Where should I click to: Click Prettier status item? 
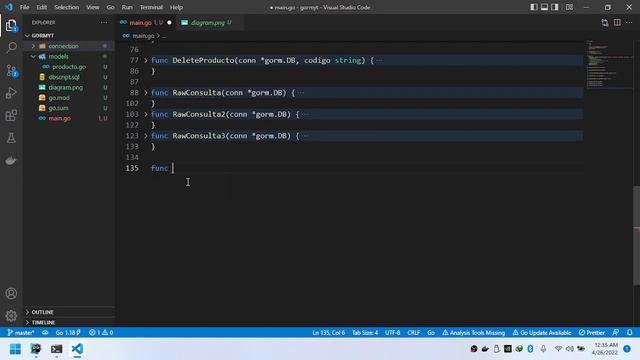click(591, 333)
